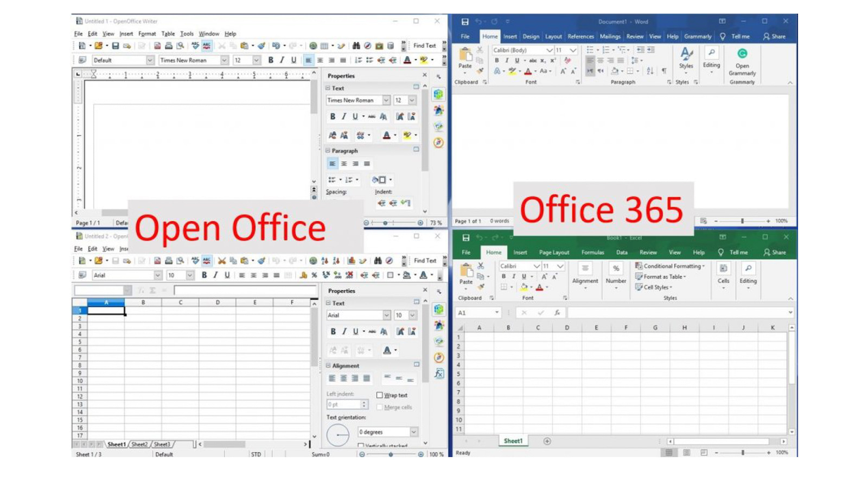Open the Gallery in OpenOffice Writer toolbar

379,46
